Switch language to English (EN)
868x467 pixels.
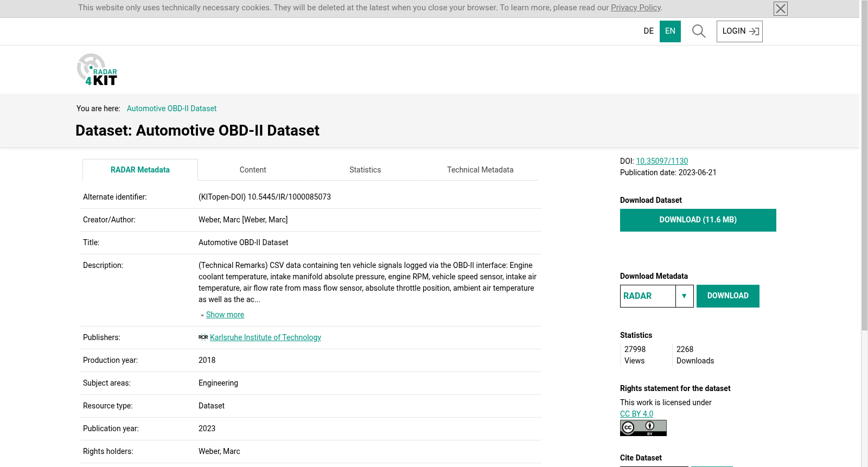tap(671, 31)
